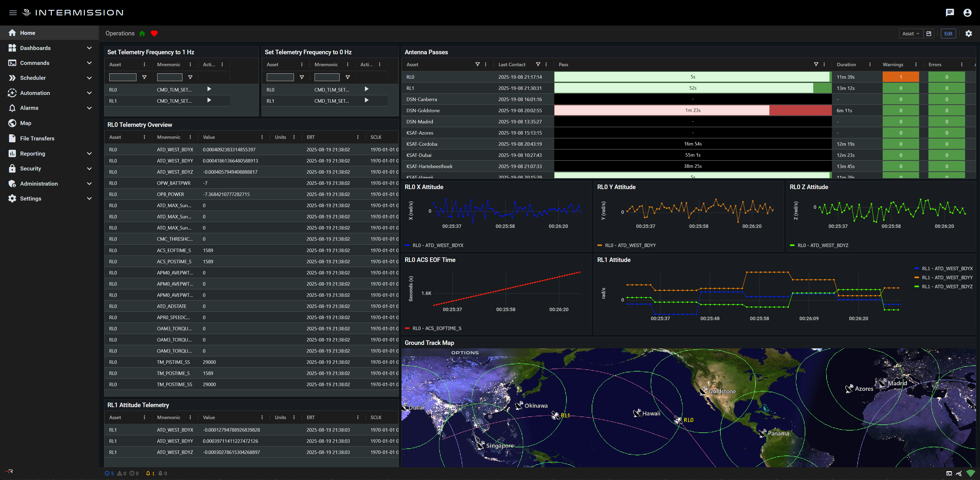Open Units column menu in RL1 Attitude Telemetry
The image size is (980, 480).
[x=294, y=418]
